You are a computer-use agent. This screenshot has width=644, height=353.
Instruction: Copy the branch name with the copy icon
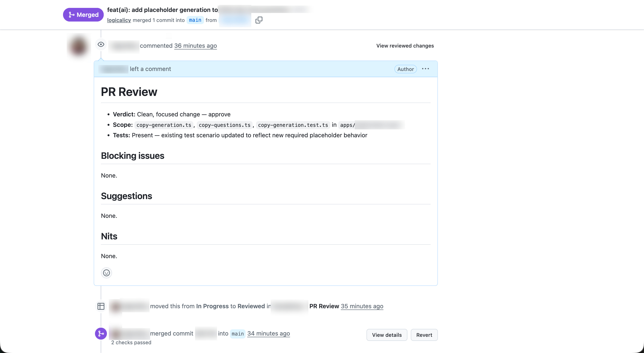tap(259, 20)
